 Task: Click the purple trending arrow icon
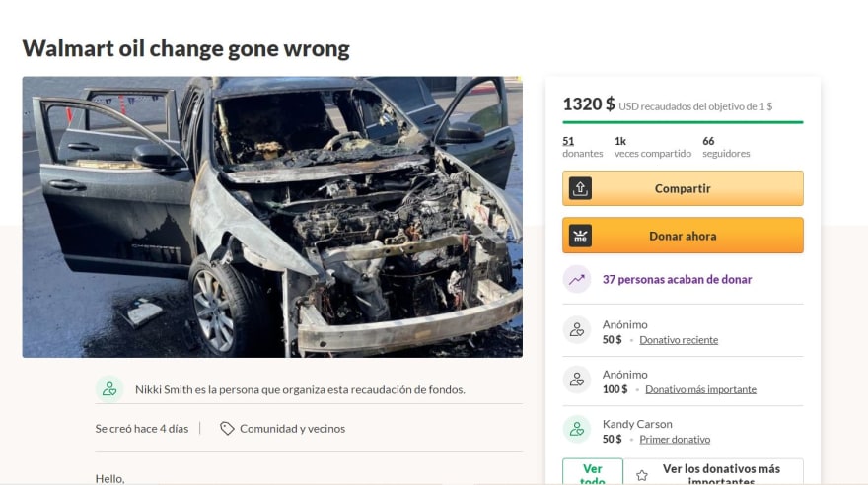click(577, 279)
